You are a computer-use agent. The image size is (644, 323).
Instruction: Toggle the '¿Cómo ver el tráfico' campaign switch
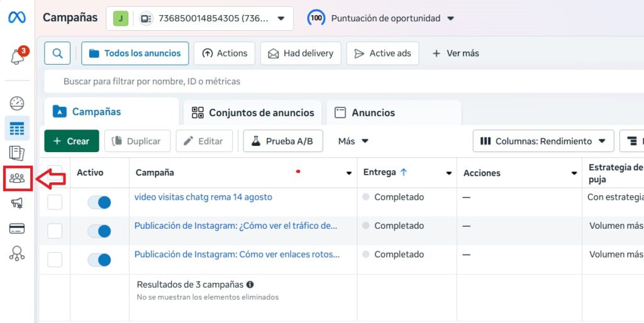coord(99,231)
